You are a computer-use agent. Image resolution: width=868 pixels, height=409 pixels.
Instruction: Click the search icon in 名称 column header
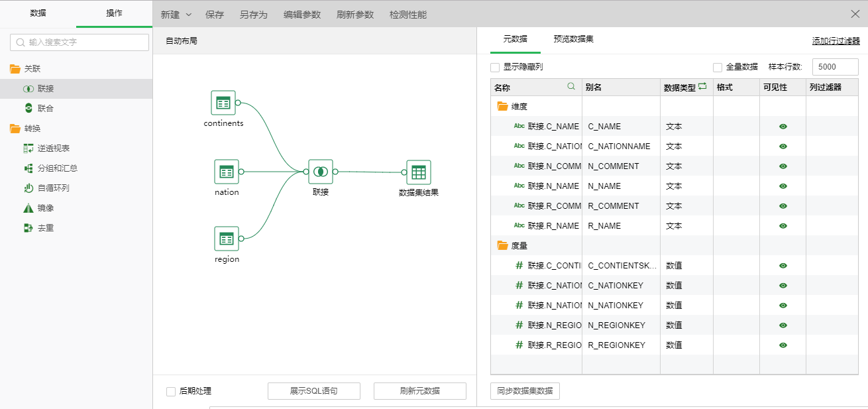[x=571, y=87]
